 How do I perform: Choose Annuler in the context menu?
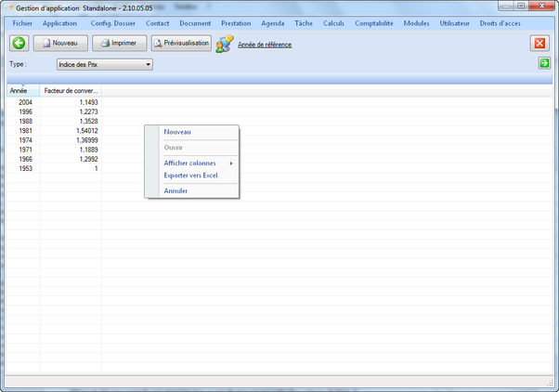tap(175, 190)
